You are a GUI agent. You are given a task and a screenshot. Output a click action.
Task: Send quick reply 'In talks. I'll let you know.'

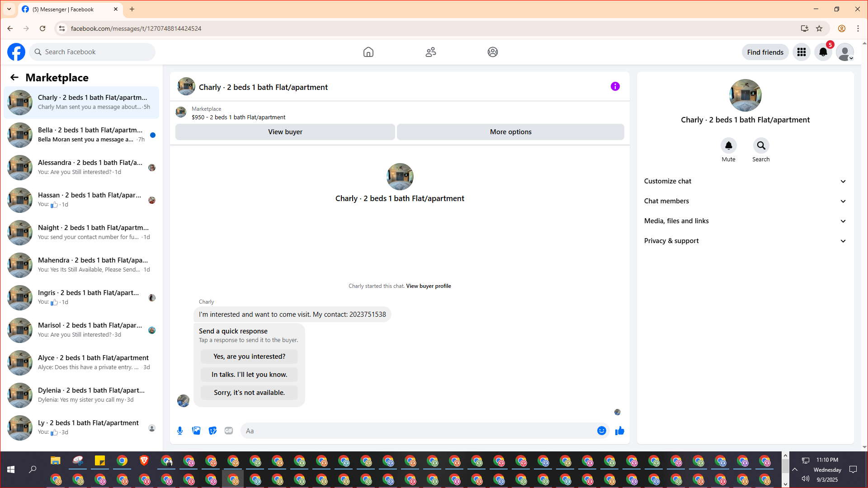249,375
